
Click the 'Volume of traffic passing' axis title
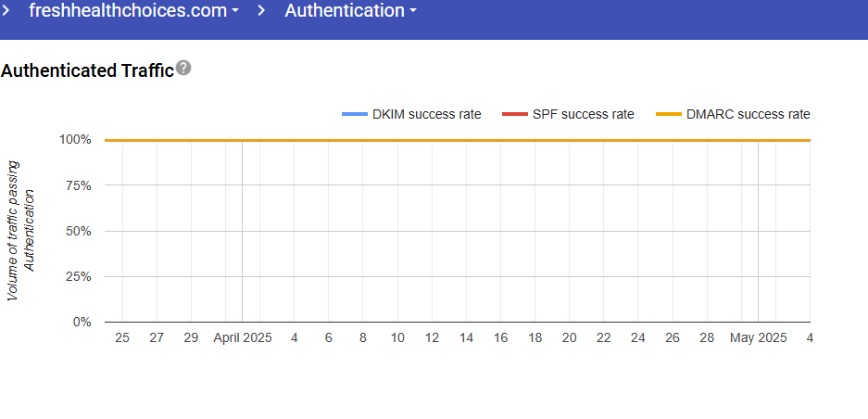[x=14, y=231]
